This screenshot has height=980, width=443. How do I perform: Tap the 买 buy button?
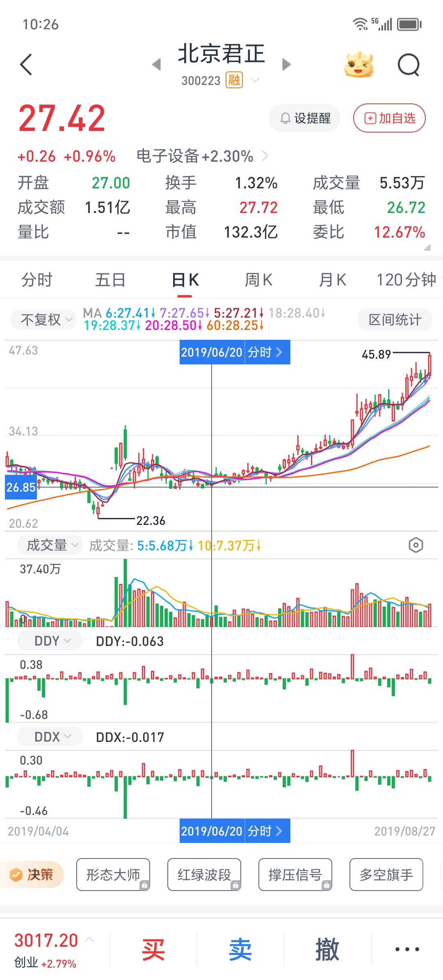tap(153, 949)
